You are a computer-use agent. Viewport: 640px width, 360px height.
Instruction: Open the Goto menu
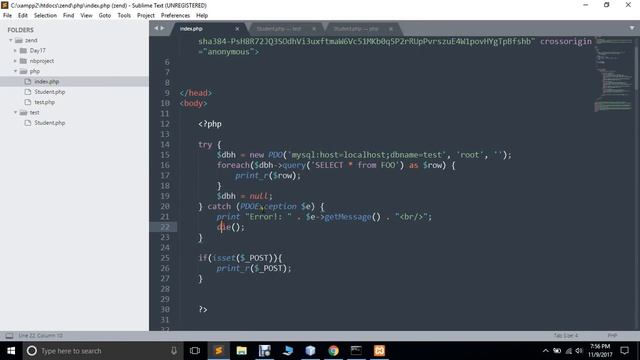pos(104,16)
